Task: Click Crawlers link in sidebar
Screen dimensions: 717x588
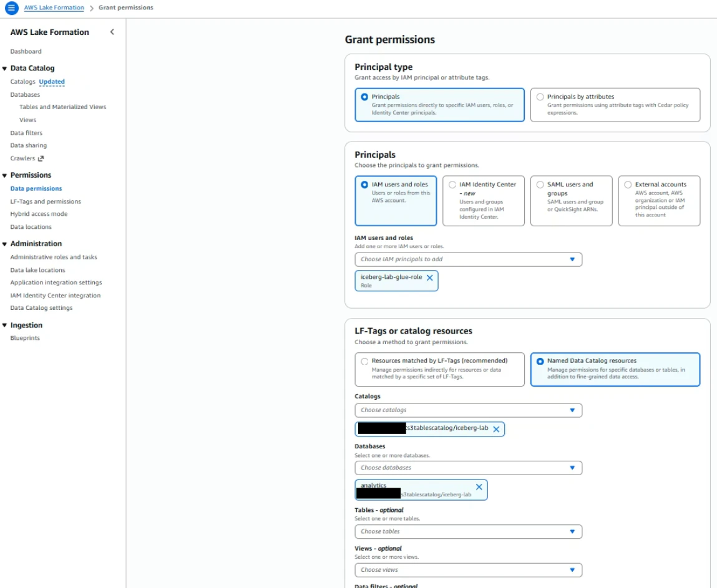Action: 22,158
